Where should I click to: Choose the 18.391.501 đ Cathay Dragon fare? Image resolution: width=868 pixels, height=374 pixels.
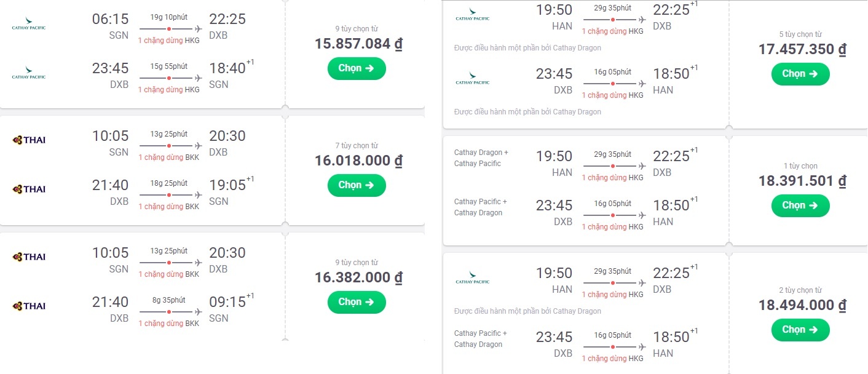pyautogui.click(x=800, y=205)
